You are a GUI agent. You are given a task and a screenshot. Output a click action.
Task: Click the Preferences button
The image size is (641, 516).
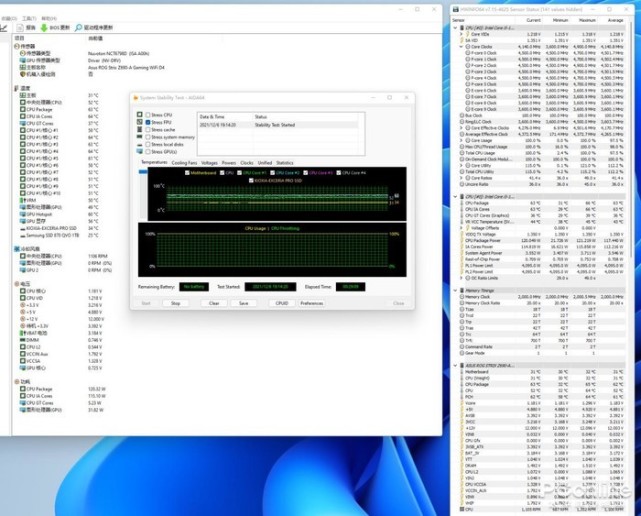coord(312,303)
